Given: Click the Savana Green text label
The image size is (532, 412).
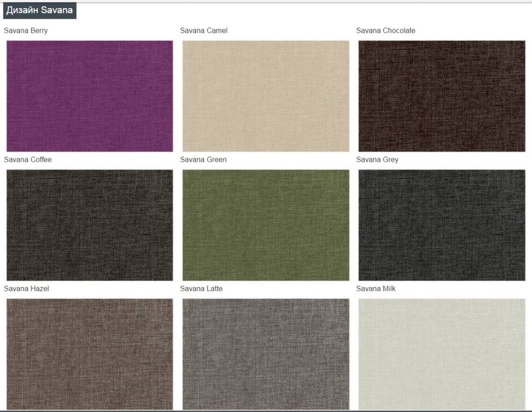Looking at the screenshot, I should coord(203,160).
